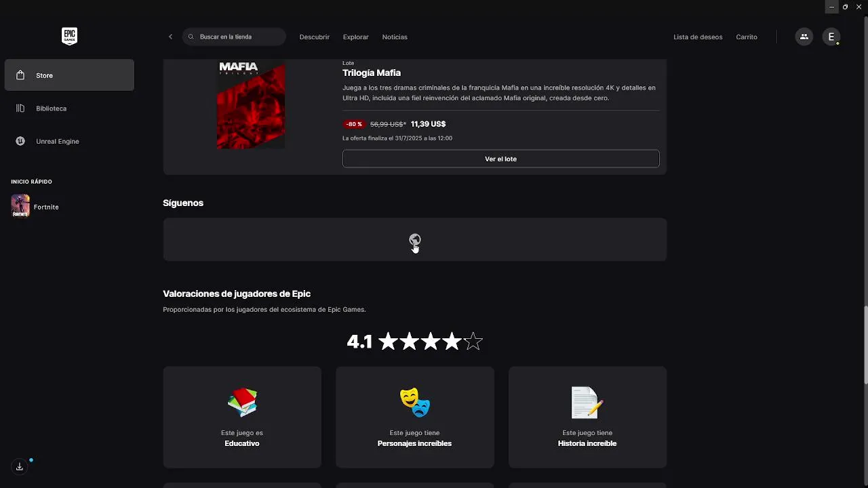Go back with the back arrow

point(170,37)
